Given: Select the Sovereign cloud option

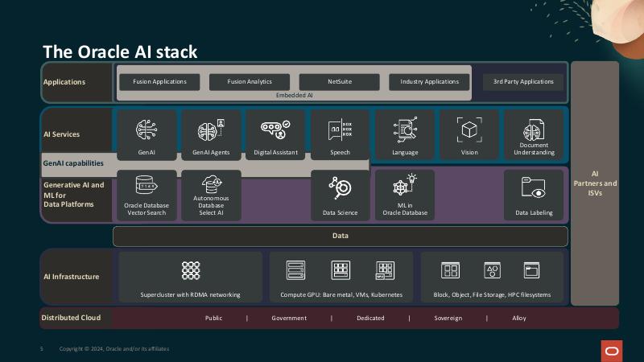Looking at the screenshot, I should coord(448,318).
